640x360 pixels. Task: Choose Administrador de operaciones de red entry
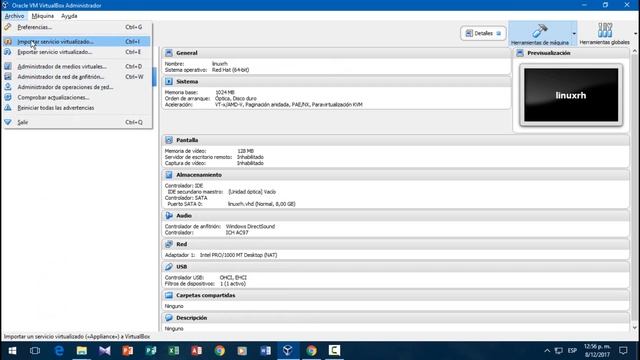[77, 87]
